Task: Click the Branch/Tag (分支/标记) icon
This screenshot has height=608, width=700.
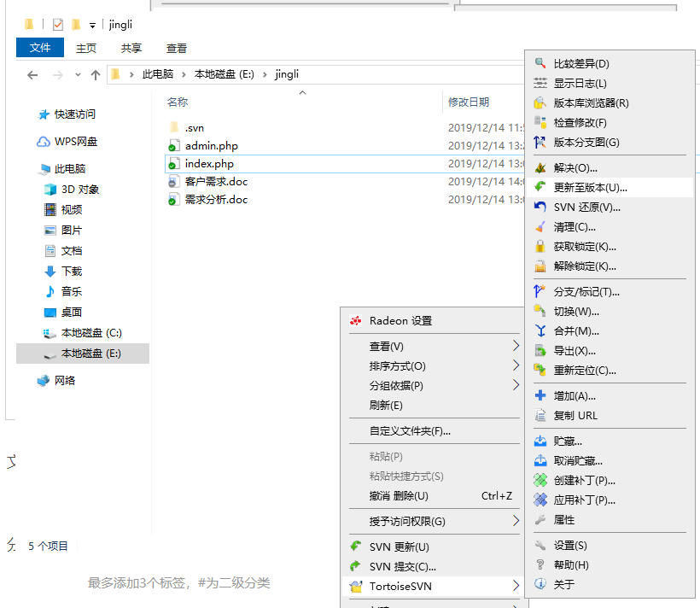Action: pyautogui.click(x=540, y=291)
